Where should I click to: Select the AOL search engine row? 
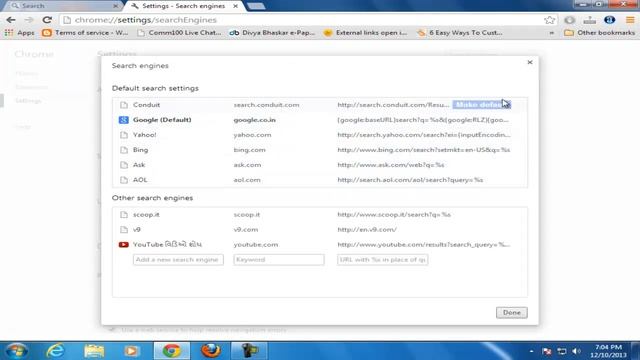(320, 180)
